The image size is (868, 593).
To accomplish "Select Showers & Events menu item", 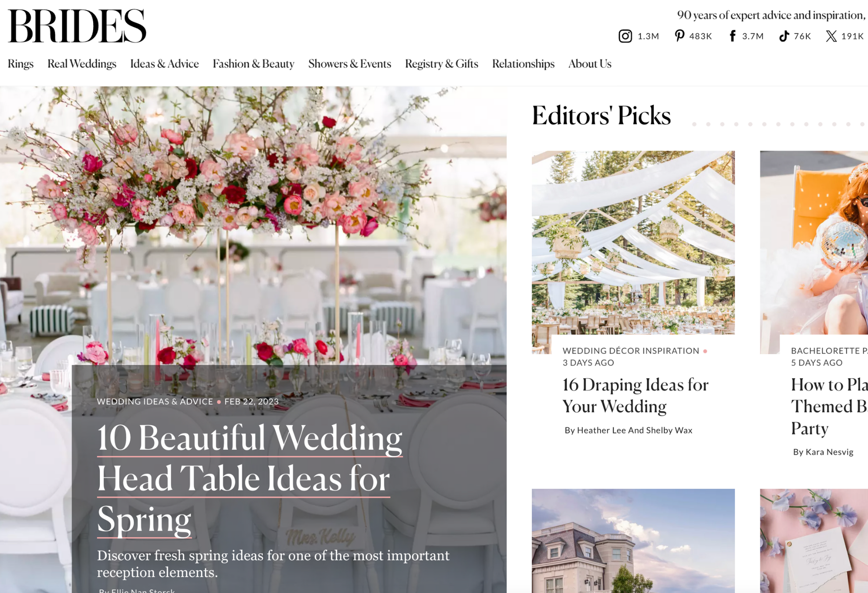I will pyautogui.click(x=349, y=64).
